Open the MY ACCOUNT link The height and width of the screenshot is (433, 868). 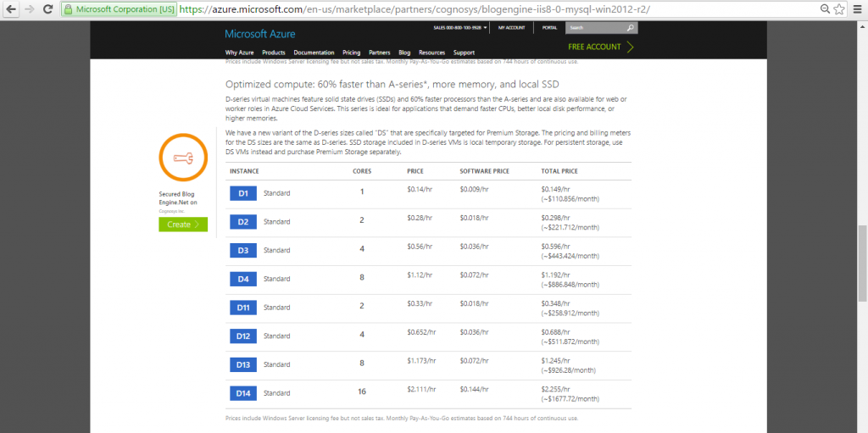pyautogui.click(x=511, y=27)
